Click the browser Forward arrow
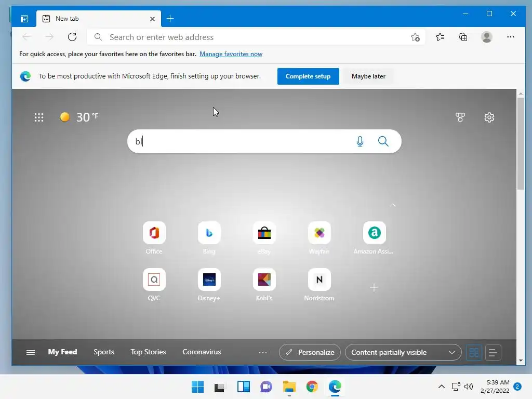Viewport: 532px width, 399px height. pos(49,37)
